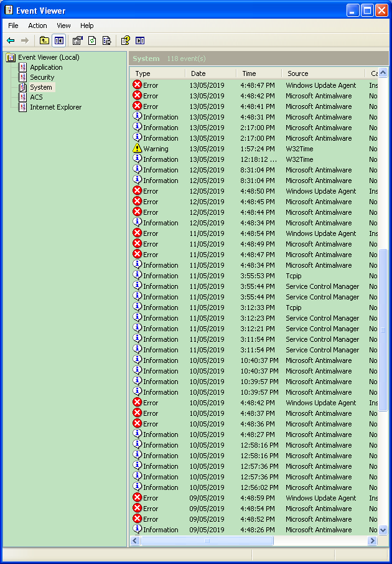Click error icon for 11/05/2019 4:48:49 PM event
392x564 pixels.
pyautogui.click(x=137, y=243)
